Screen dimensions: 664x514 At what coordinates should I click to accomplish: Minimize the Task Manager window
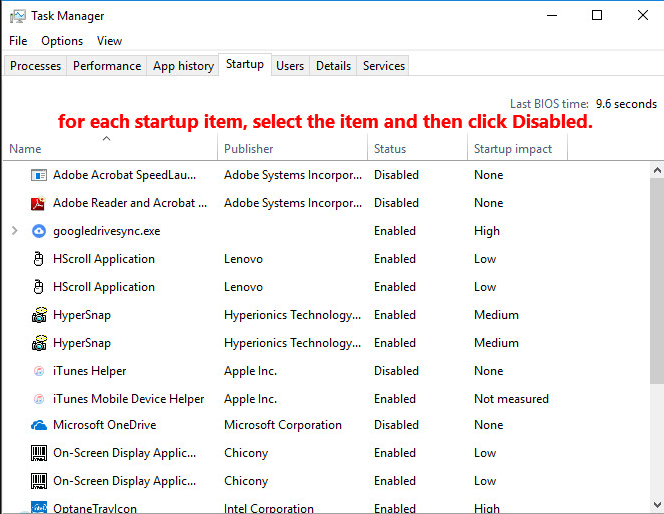tap(552, 16)
